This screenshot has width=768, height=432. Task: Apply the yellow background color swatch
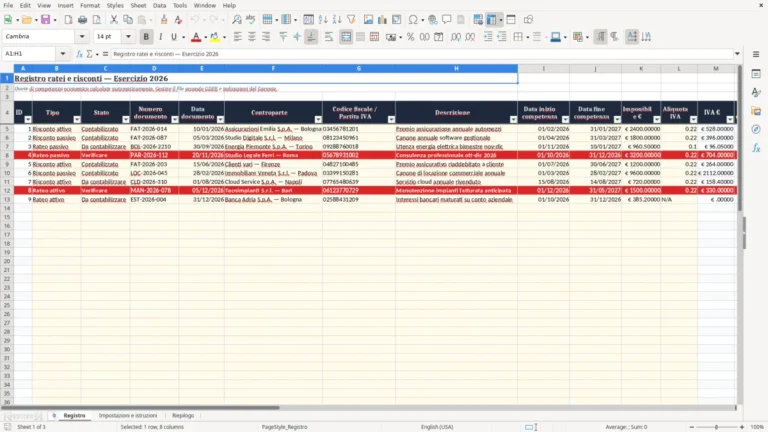[x=215, y=37]
